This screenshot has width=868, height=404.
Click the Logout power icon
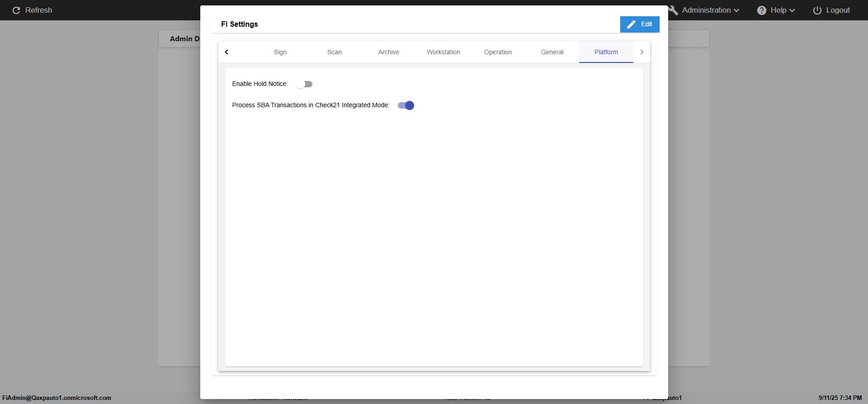click(x=817, y=10)
